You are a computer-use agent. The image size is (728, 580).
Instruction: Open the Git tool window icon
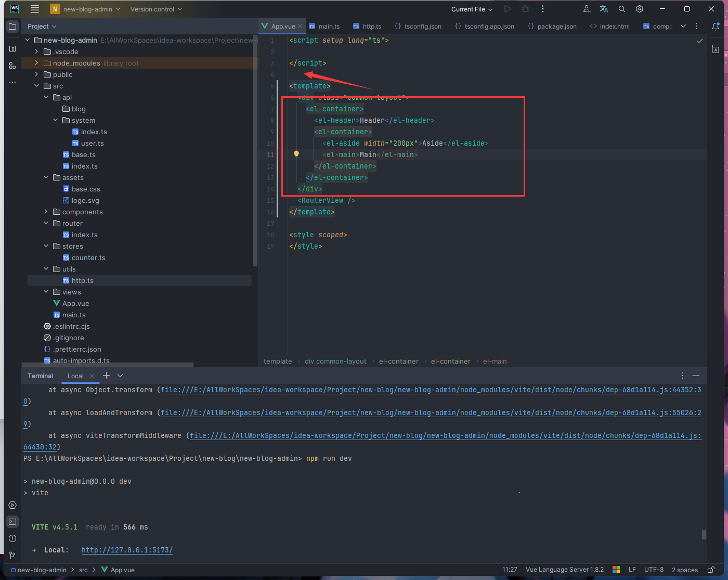tap(12, 555)
